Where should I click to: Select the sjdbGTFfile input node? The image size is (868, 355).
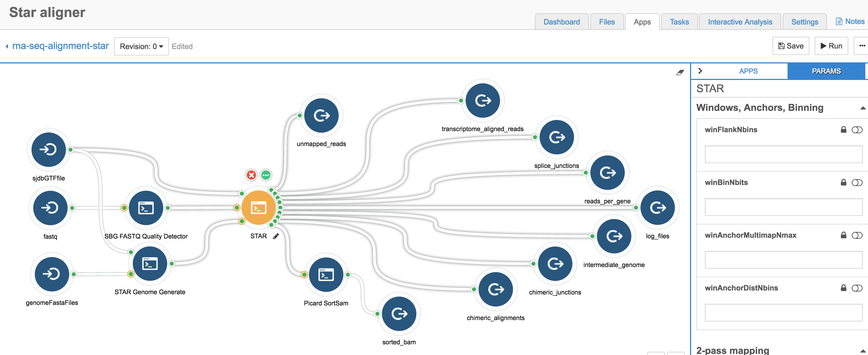tap(48, 149)
